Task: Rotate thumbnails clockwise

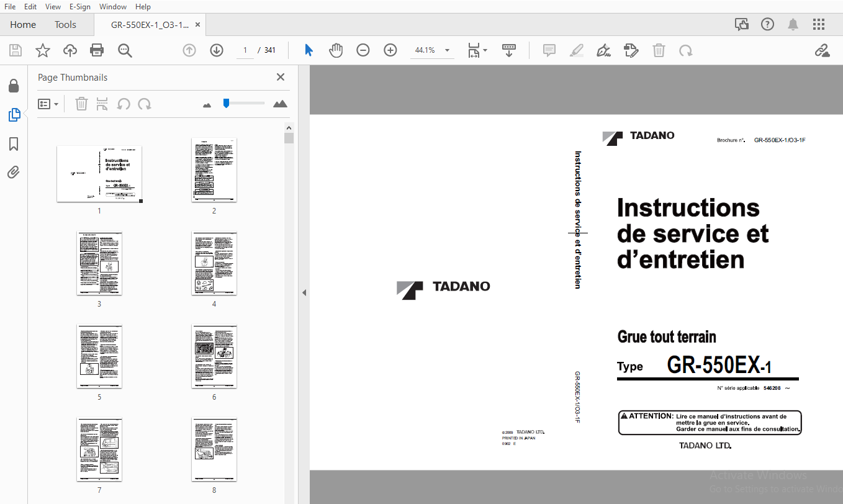Action: pos(145,104)
